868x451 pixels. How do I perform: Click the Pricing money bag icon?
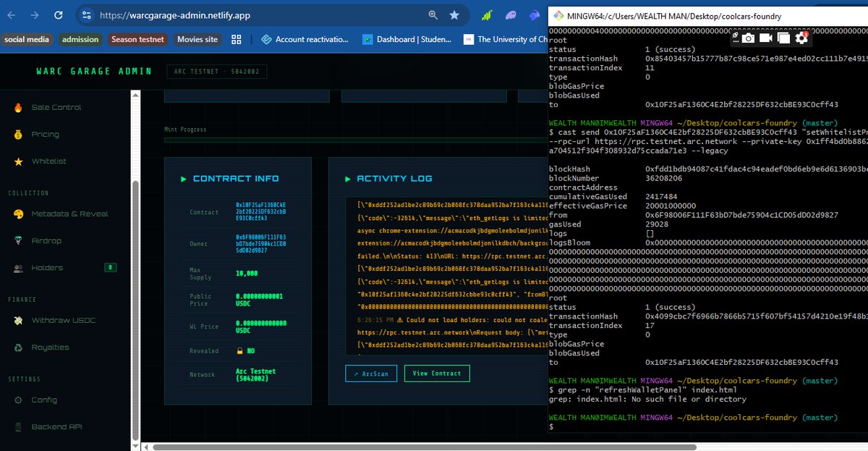(18, 135)
